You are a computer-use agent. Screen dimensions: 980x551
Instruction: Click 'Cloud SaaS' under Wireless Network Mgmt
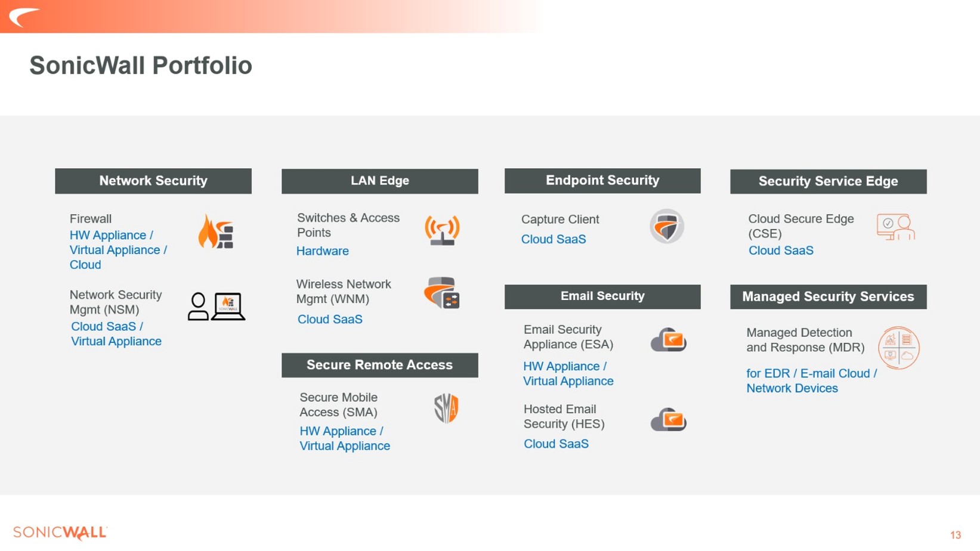(330, 319)
